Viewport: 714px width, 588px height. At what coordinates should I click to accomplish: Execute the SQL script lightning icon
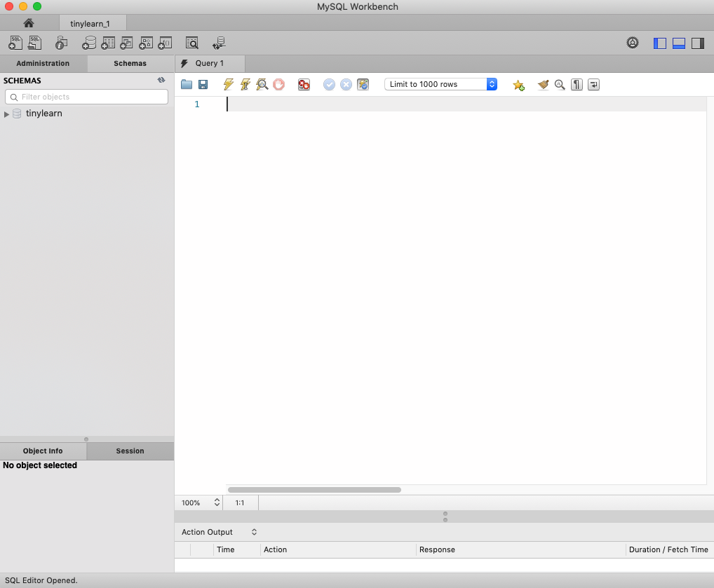(228, 84)
